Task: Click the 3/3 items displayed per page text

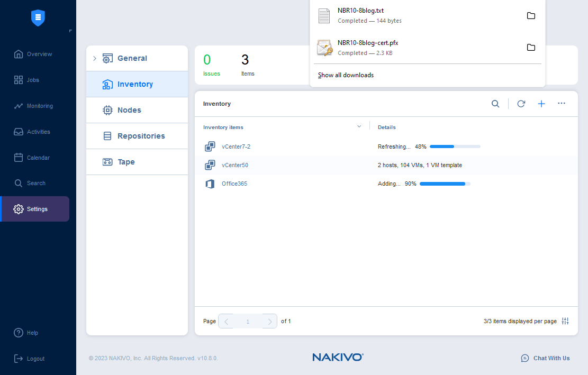Action: click(x=520, y=321)
